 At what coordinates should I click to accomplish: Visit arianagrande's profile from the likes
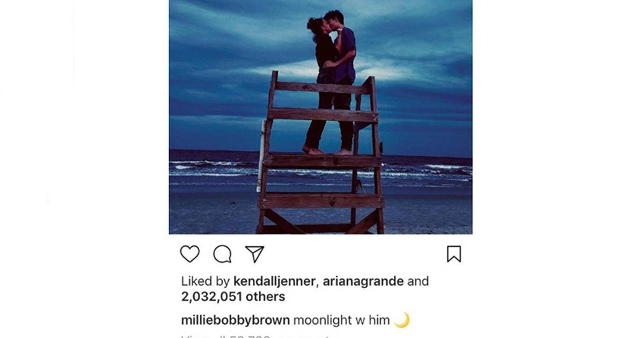pos(362,281)
